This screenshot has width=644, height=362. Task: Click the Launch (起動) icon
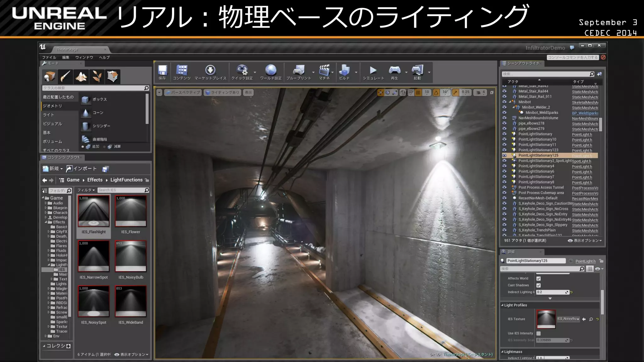tap(418, 70)
